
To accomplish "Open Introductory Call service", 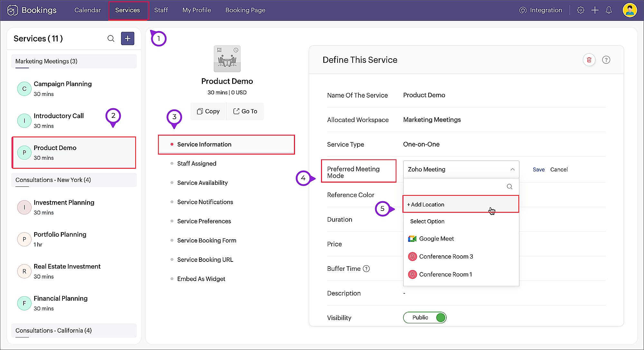I will coord(74,121).
